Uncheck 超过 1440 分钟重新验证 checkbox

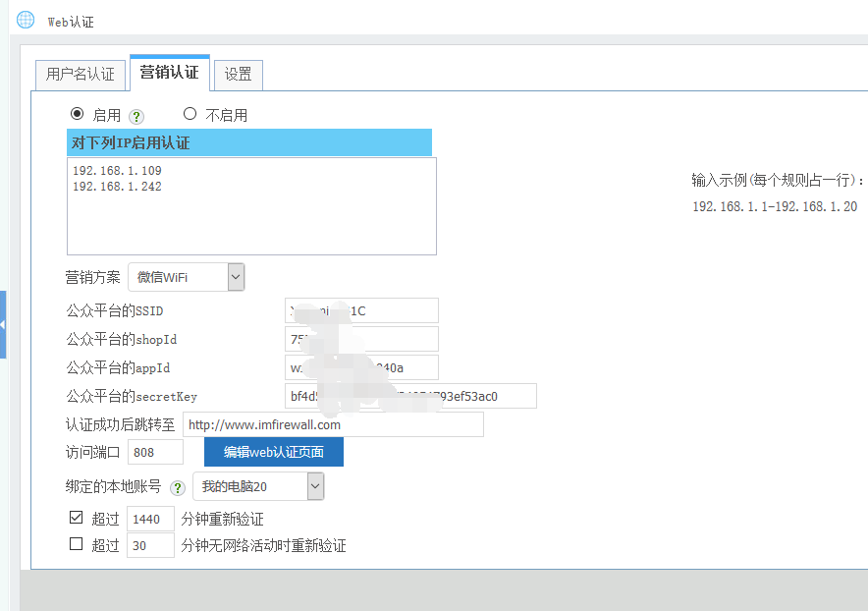tap(77, 518)
